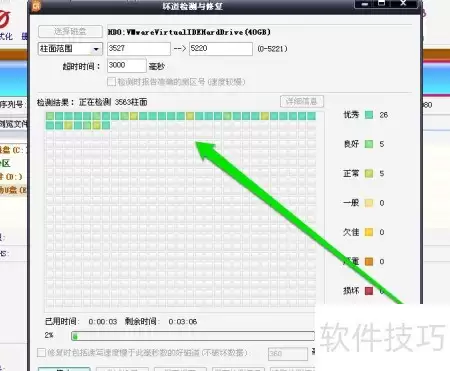Click the start cylinder field showing 3527

tap(139, 49)
